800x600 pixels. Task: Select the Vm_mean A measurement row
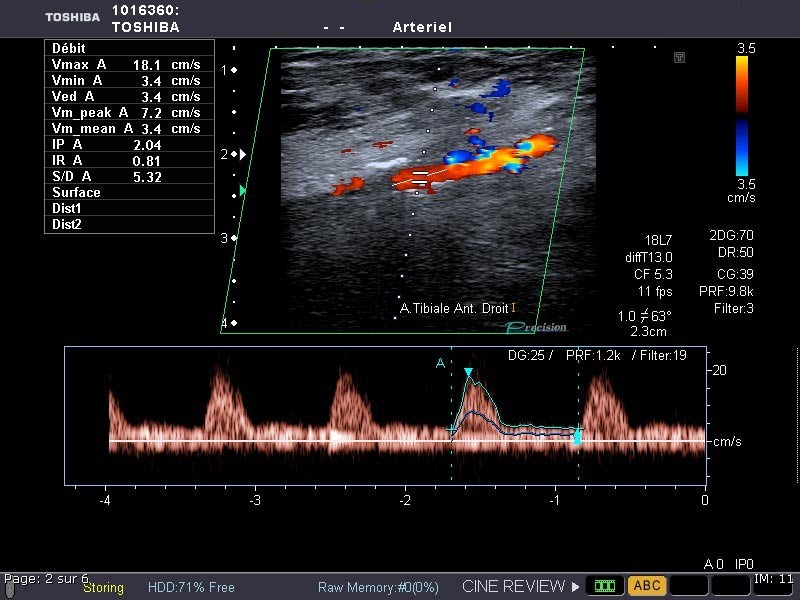pyautogui.click(x=130, y=128)
